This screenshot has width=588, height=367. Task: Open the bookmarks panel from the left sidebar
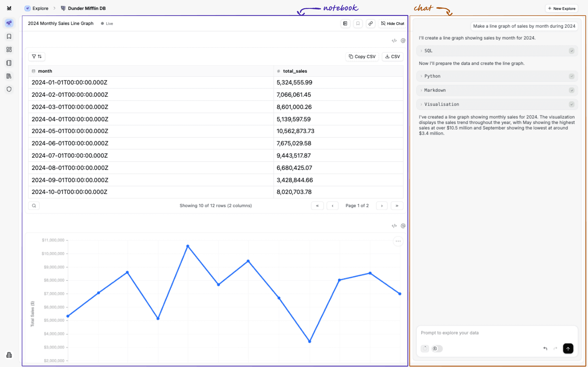[9, 36]
